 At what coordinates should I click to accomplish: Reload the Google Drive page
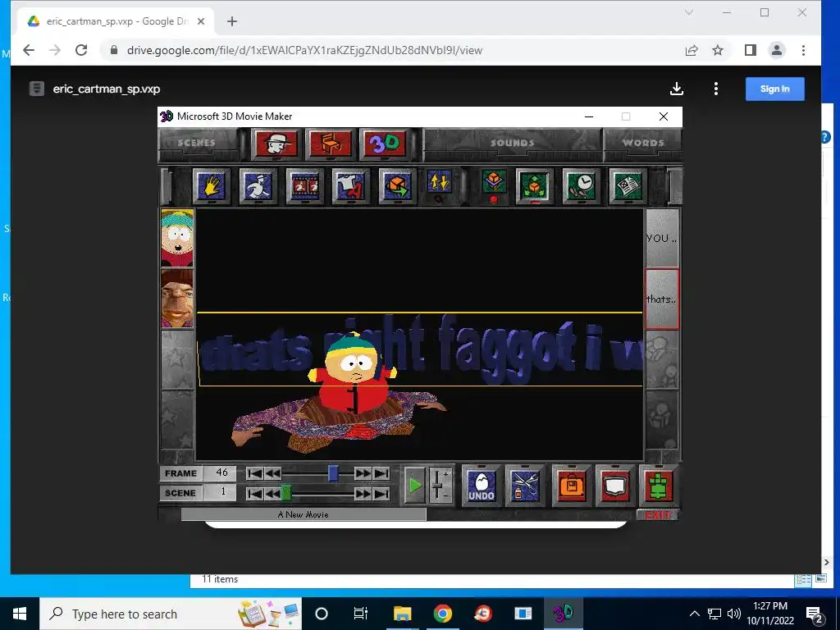(81, 50)
